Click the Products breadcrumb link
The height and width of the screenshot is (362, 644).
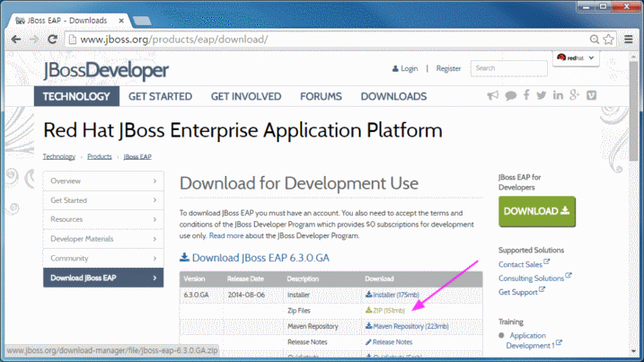100,157
